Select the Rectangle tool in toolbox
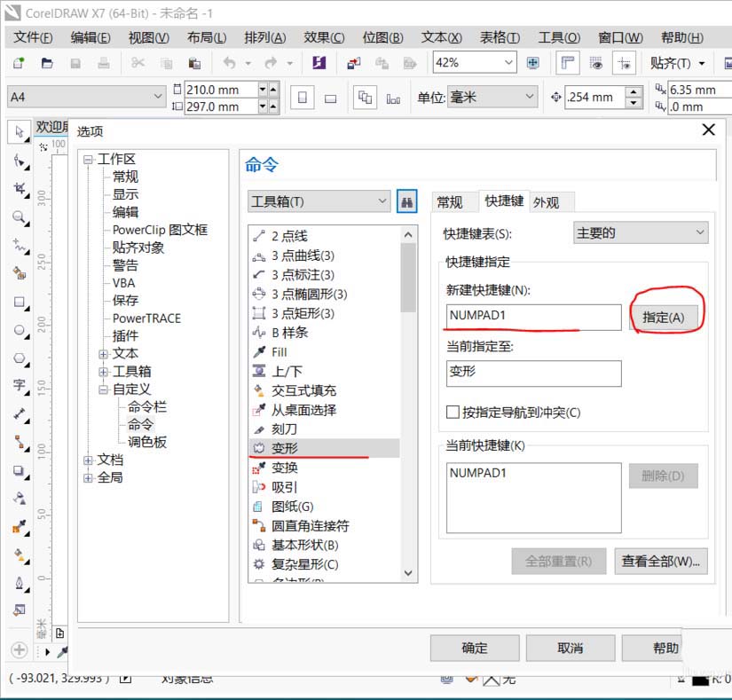The height and width of the screenshot is (700, 732). [x=20, y=302]
